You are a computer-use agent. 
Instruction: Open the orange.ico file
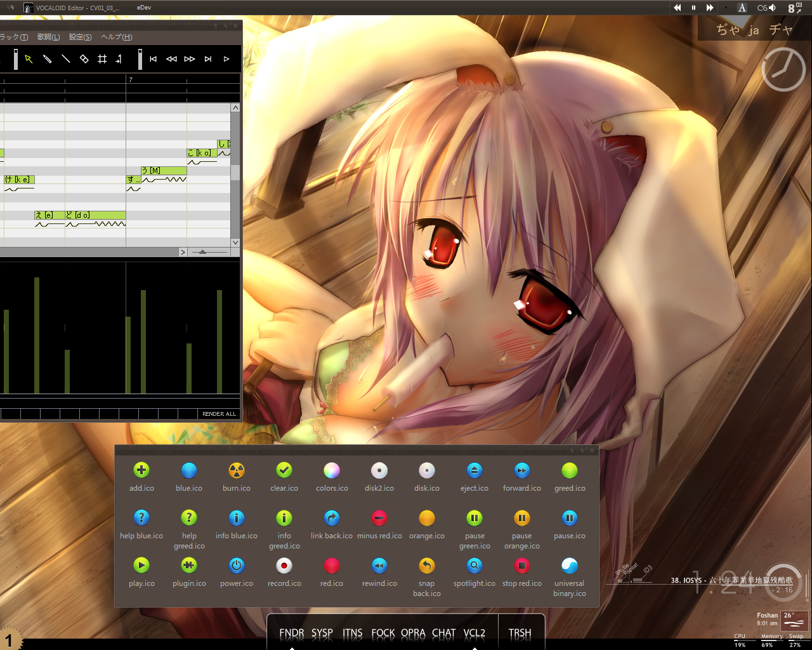[x=427, y=525]
